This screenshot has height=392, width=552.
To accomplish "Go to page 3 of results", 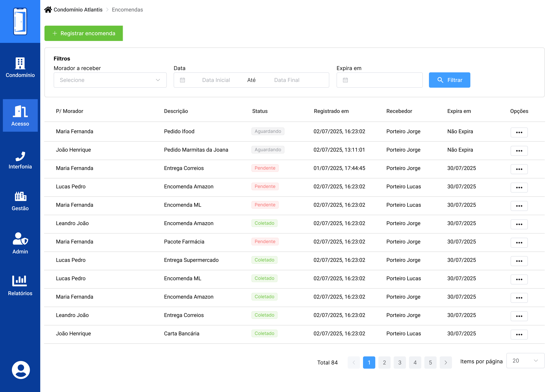I will pos(400,362).
